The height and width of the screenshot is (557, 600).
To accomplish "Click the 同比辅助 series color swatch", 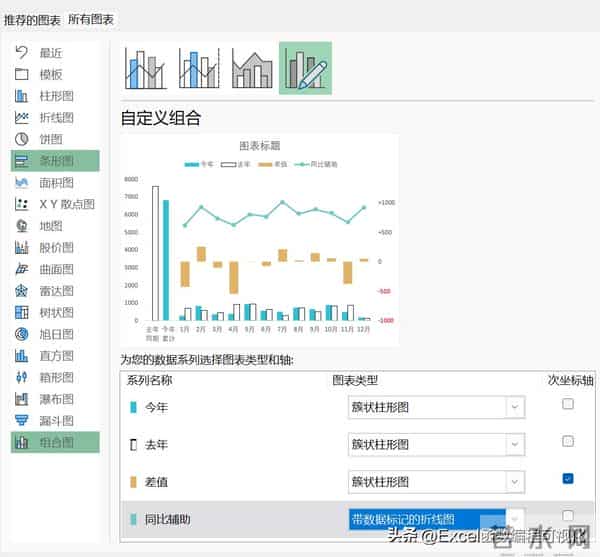I will [x=133, y=520].
